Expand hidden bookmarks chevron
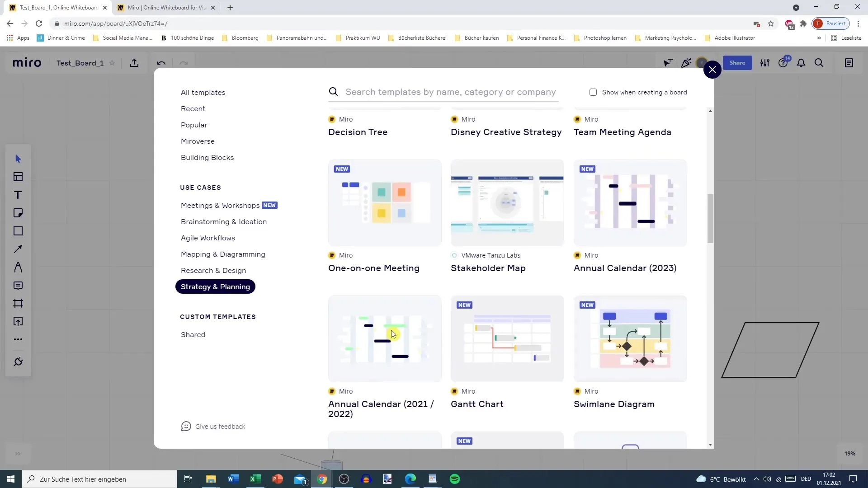 (819, 38)
